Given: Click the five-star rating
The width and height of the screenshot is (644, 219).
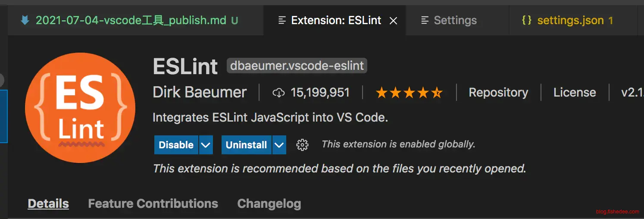Looking at the screenshot, I should tap(409, 93).
